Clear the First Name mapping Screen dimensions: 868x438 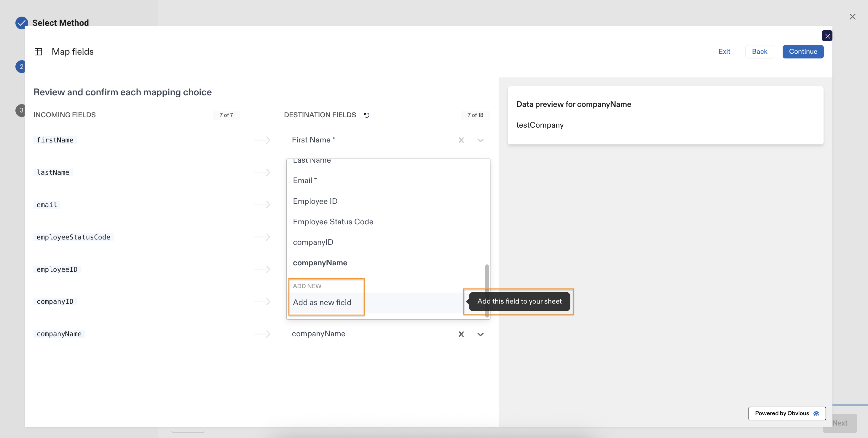pos(461,140)
